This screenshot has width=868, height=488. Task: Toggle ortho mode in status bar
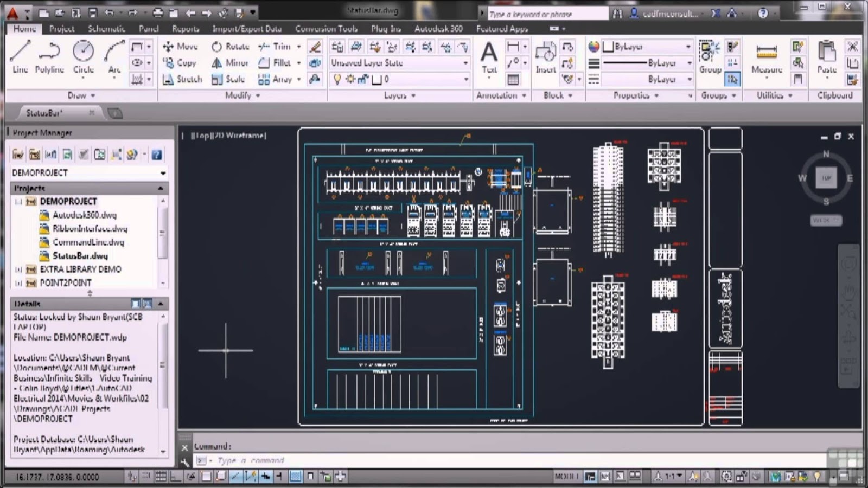[176, 477]
